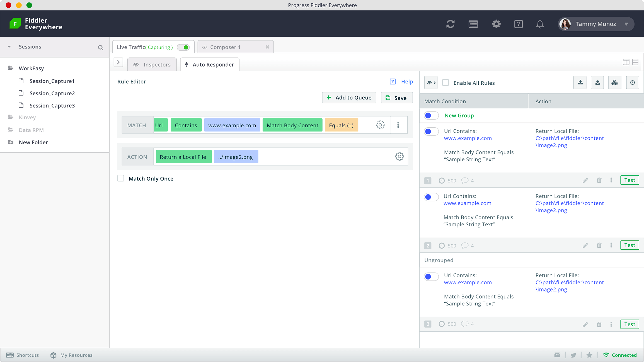Screen dimensions: 644x362
Task: Toggle the New Group switch
Action: click(x=431, y=115)
